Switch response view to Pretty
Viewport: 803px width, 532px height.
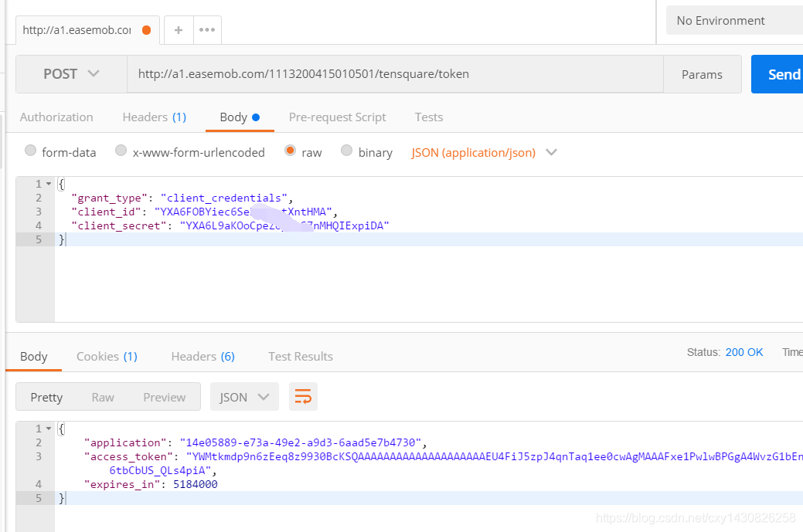46,397
